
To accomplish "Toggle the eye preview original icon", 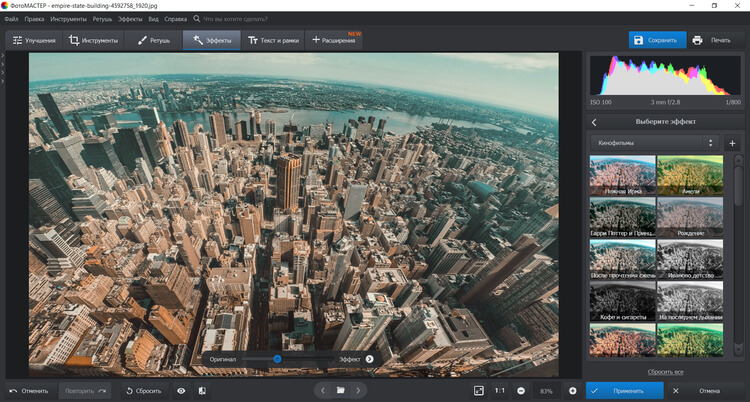I will tap(181, 390).
